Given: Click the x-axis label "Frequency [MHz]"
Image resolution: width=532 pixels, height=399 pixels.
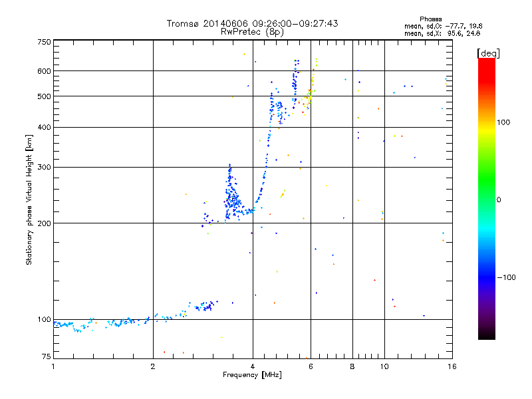Looking at the screenshot, I should tap(252, 375).
